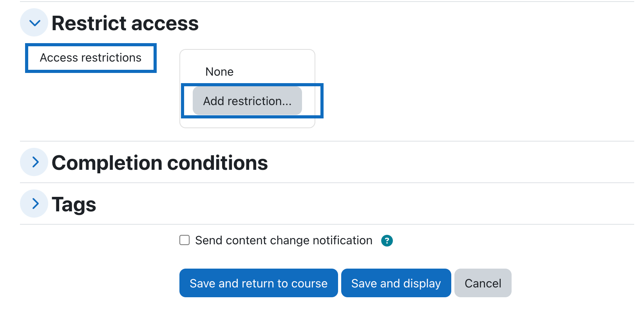Click the Completion conditions heading text
644x309 pixels.
click(160, 163)
